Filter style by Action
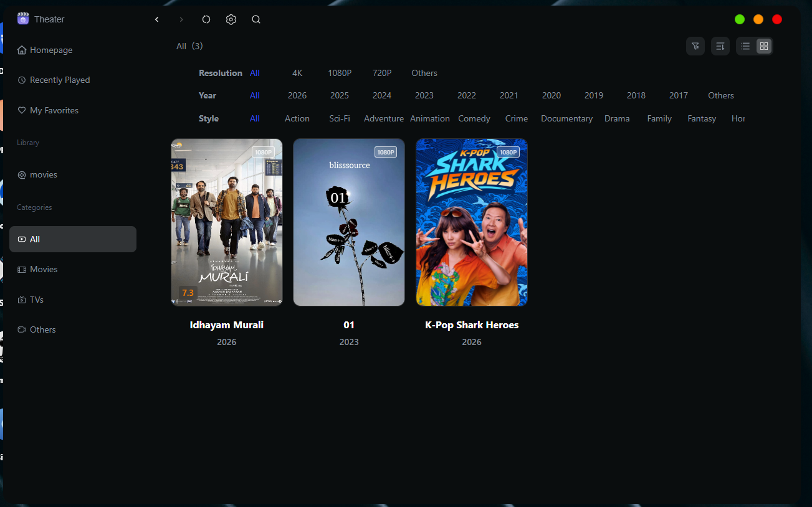This screenshot has height=507, width=812. 297,118
